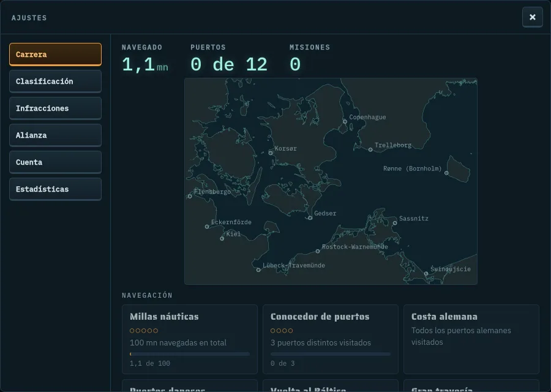This screenshot has width=551, height=392.
Task: Click the '1,1 de 100' progress text
Action: [150, 363]
